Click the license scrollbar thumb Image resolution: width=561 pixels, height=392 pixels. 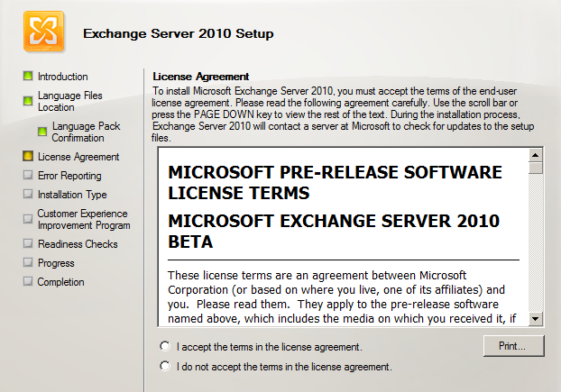pyautogui.click(x=536, y=167)
